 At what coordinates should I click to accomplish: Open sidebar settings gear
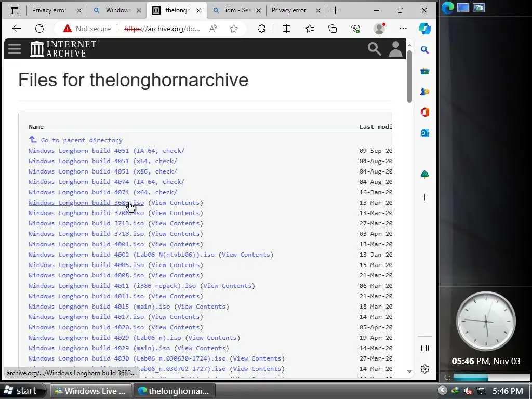click(x=425, y=369)
